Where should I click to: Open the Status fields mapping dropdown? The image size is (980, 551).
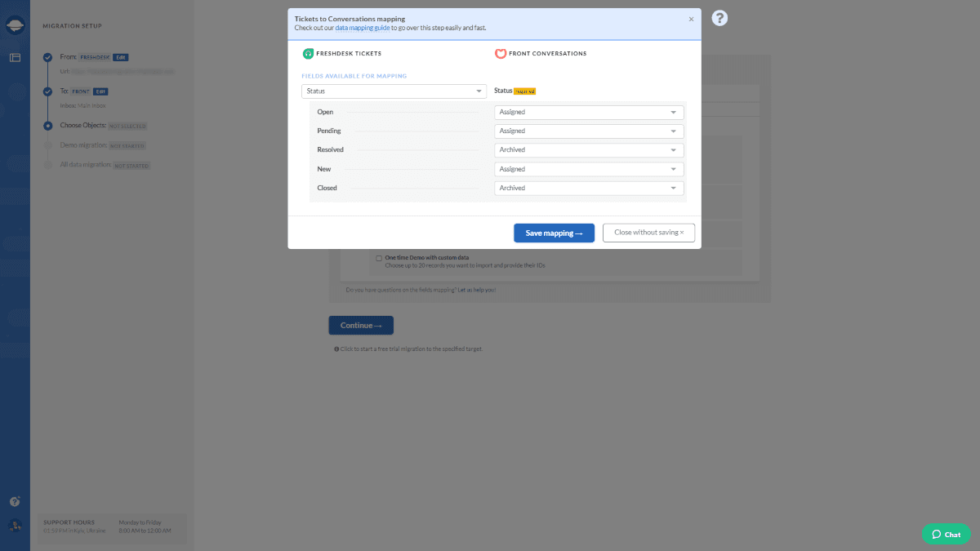point(394,91)
